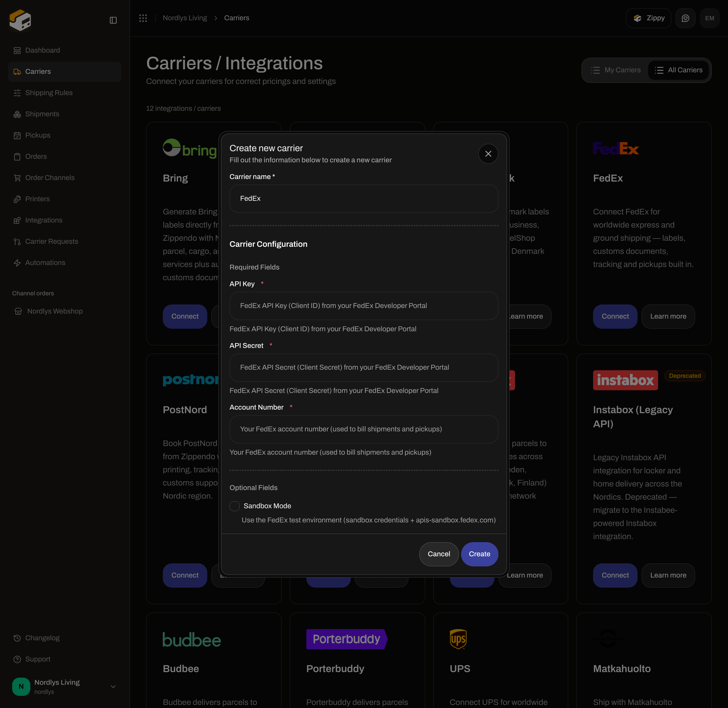This screenshot has height=708, width=728.
Task: Open Zippy assistant button
Action: pyautogui.click(x=648, y=18)
